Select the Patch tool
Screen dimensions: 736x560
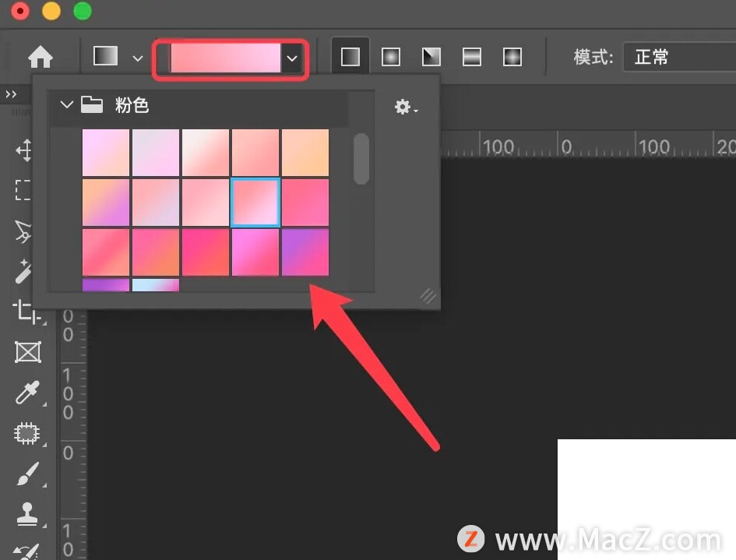(27, 433)
